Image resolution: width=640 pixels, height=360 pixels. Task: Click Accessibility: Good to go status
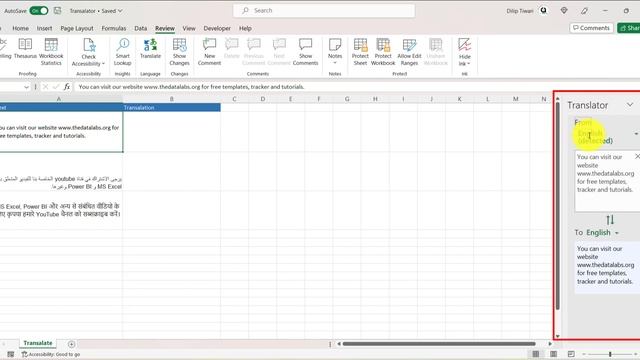pyautogui.click(x=51, y=354)
